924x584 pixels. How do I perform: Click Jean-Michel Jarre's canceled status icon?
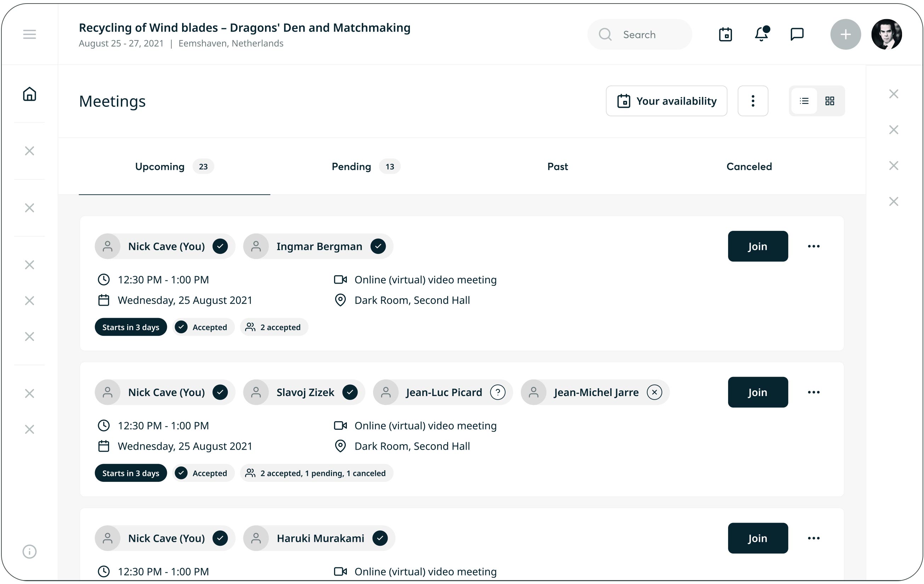(654, 393)
